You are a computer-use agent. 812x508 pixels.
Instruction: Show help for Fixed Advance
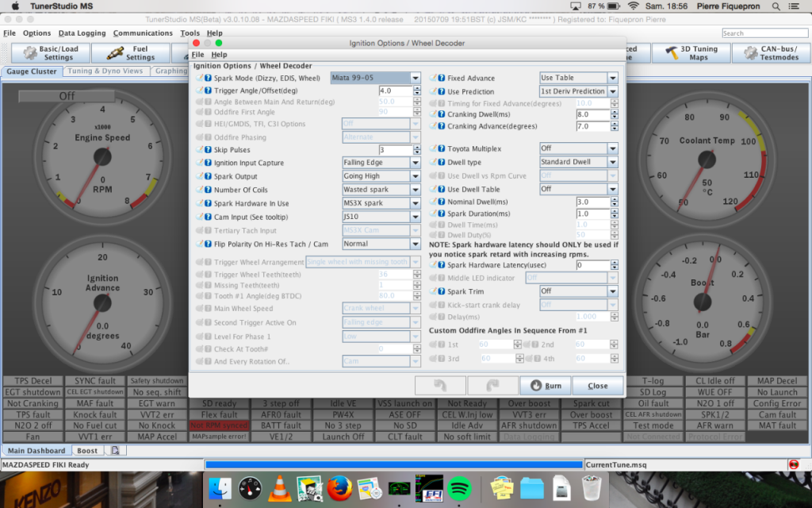441,79
